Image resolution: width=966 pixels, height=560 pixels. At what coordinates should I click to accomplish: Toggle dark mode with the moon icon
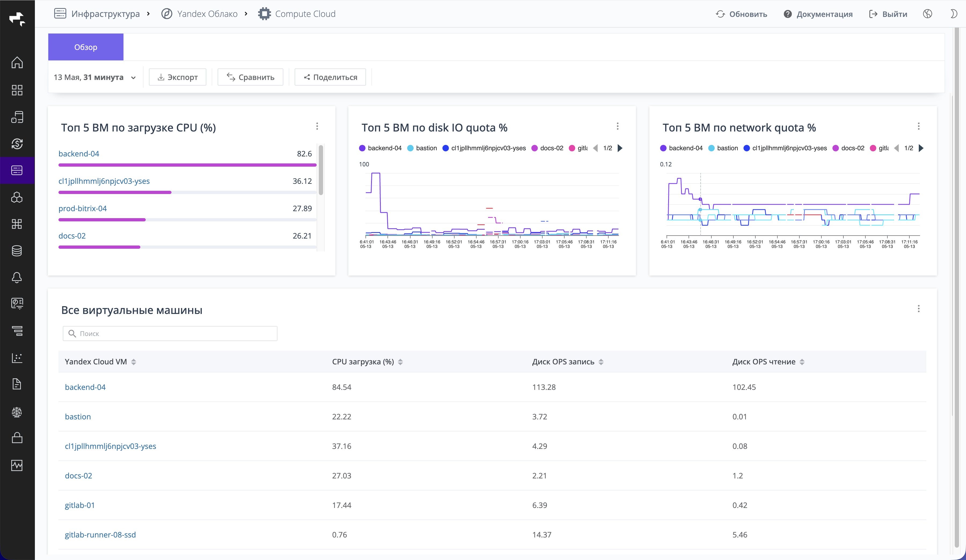(954, 14)
